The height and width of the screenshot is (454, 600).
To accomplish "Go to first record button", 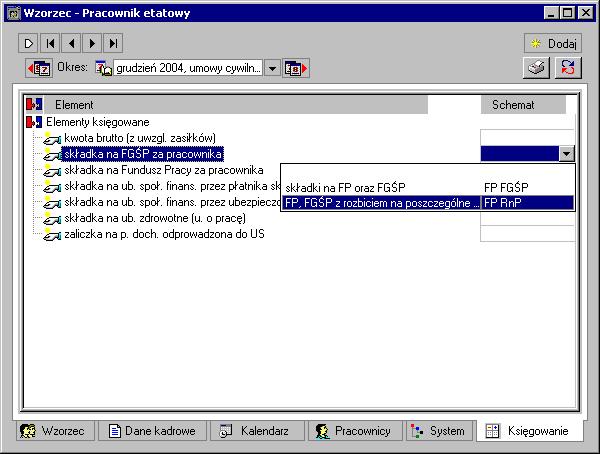I will pos(50,43).
